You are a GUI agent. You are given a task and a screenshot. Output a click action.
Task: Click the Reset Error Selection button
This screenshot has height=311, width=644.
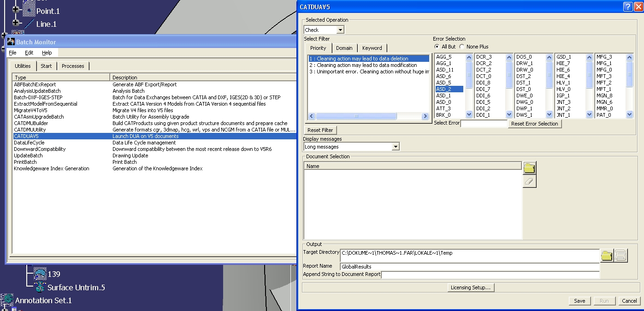tap(535, 124)
